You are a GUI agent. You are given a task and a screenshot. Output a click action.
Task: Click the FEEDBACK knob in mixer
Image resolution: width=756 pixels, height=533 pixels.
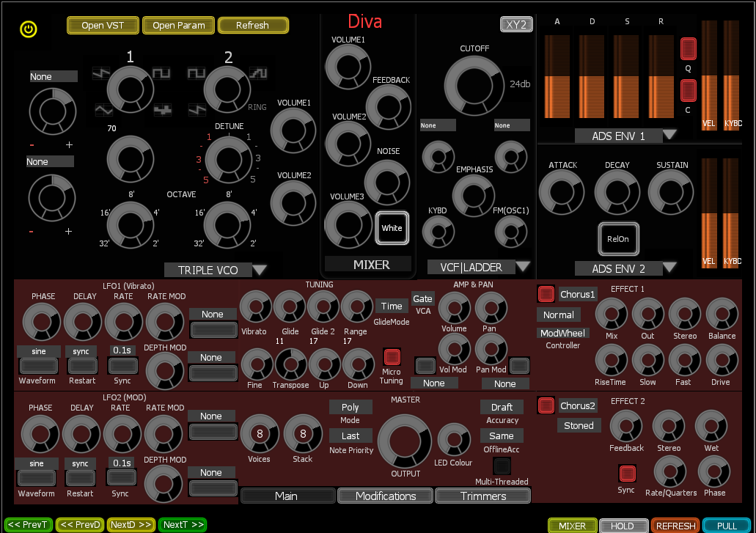388,108
